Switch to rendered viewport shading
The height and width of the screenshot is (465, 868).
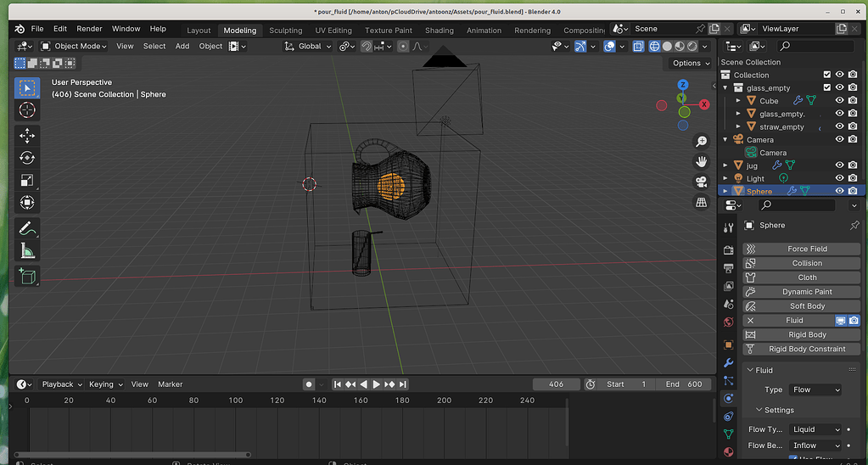pyautogui.click(x=692, y=47)
